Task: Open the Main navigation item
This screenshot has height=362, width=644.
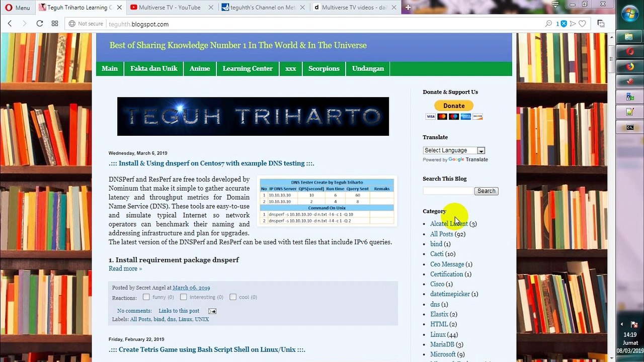Action: [110, 69]
